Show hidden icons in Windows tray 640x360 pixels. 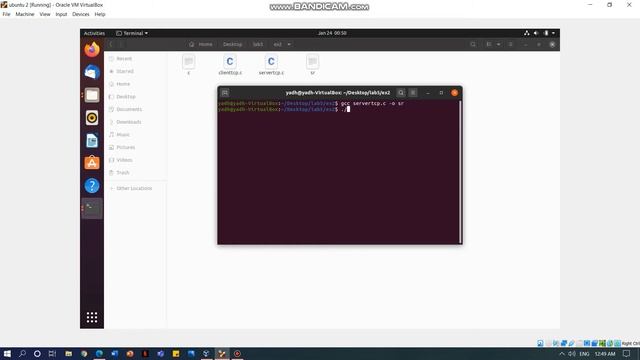[562, 354]
